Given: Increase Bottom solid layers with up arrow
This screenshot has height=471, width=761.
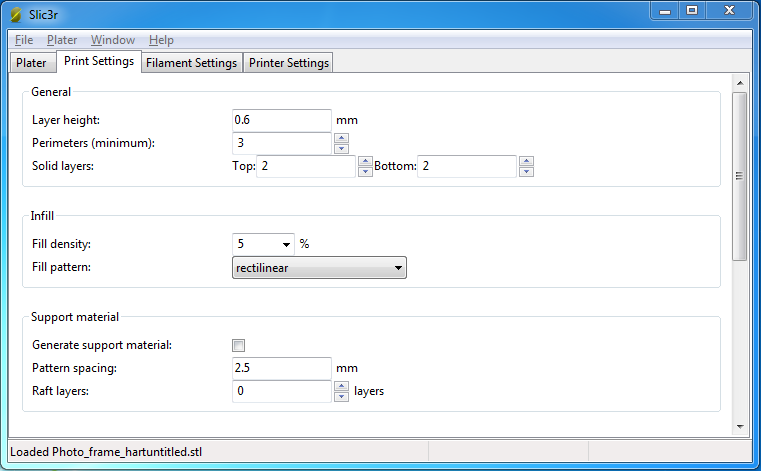Looking at the screenshot, I should 526,161.
